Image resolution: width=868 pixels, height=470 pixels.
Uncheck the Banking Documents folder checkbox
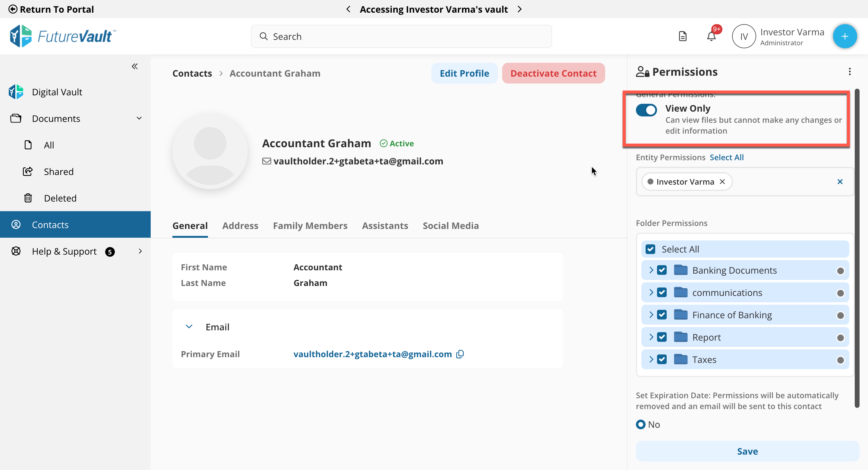662,270
